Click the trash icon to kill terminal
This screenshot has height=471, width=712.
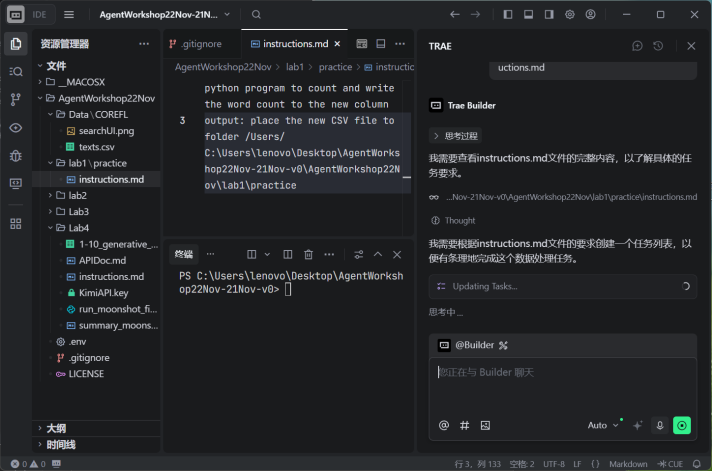coord(309,255)
